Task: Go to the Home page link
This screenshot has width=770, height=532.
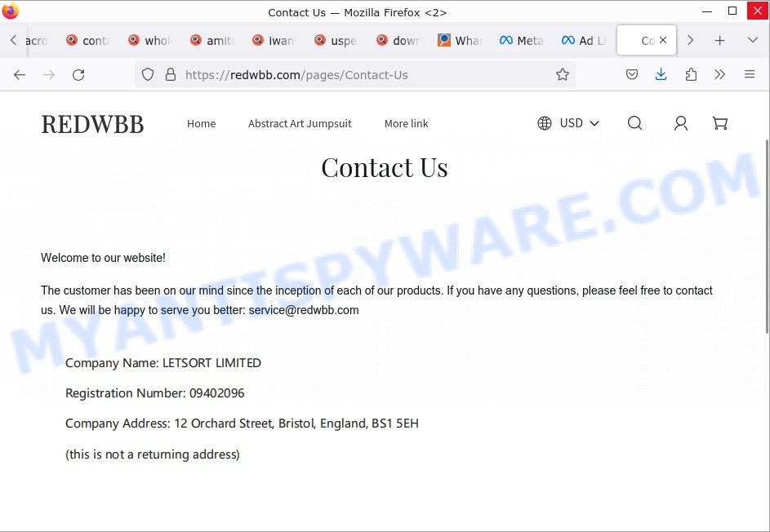Action: tap(202, 124)
